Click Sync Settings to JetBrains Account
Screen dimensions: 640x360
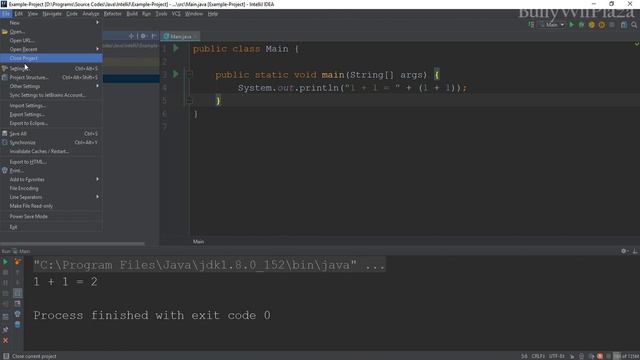51,95
